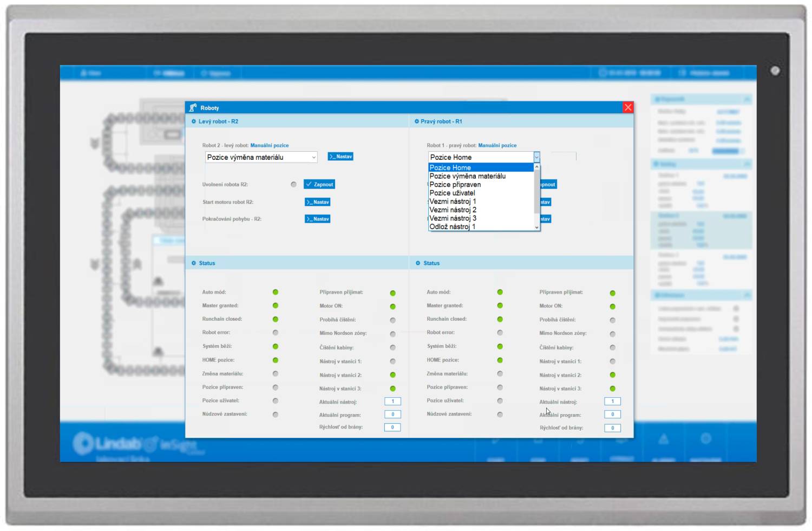Click the 'Aktuální program' input field for left robot
The image size is (812, 531).
(x=391, y=414)
